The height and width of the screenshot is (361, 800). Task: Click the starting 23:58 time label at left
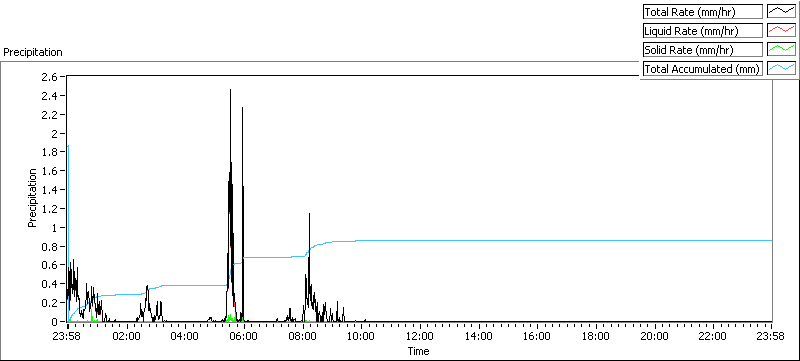[x=68, y=336]
